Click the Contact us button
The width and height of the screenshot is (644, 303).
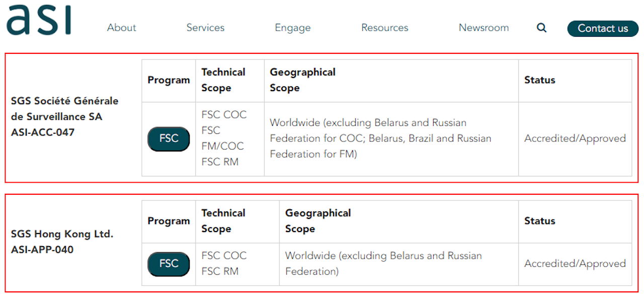click(x=602, y=29)
